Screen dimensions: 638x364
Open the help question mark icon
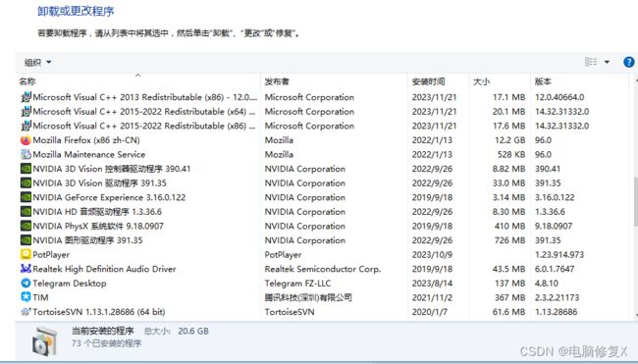[x=628, y=62]
